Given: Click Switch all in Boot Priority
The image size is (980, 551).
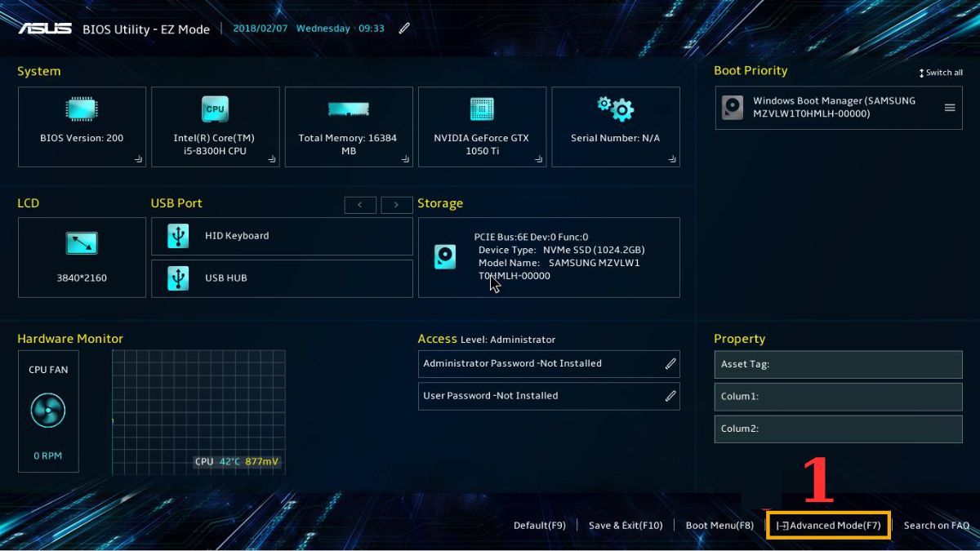Looking at the screenshot, I should click(x=941, y=73).
